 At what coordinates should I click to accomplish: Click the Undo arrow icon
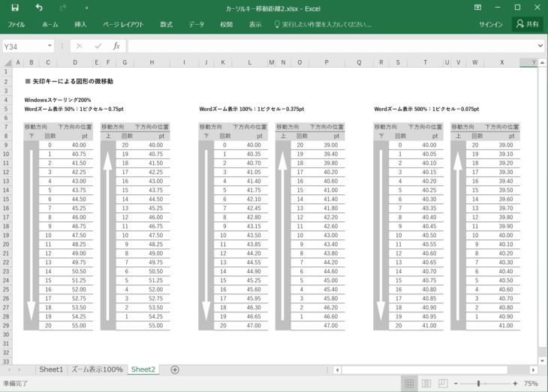tap(39, 7)
